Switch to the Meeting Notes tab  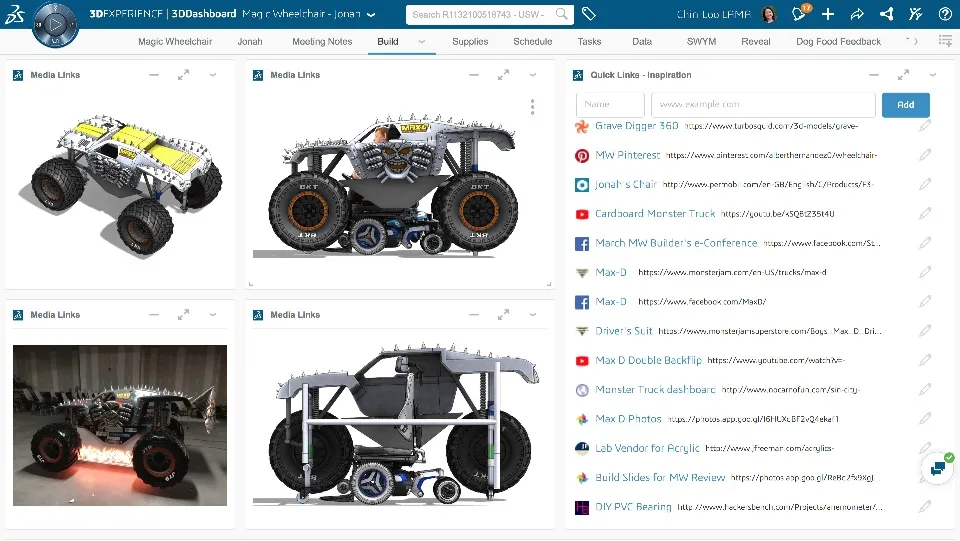(x=322, y=42)
